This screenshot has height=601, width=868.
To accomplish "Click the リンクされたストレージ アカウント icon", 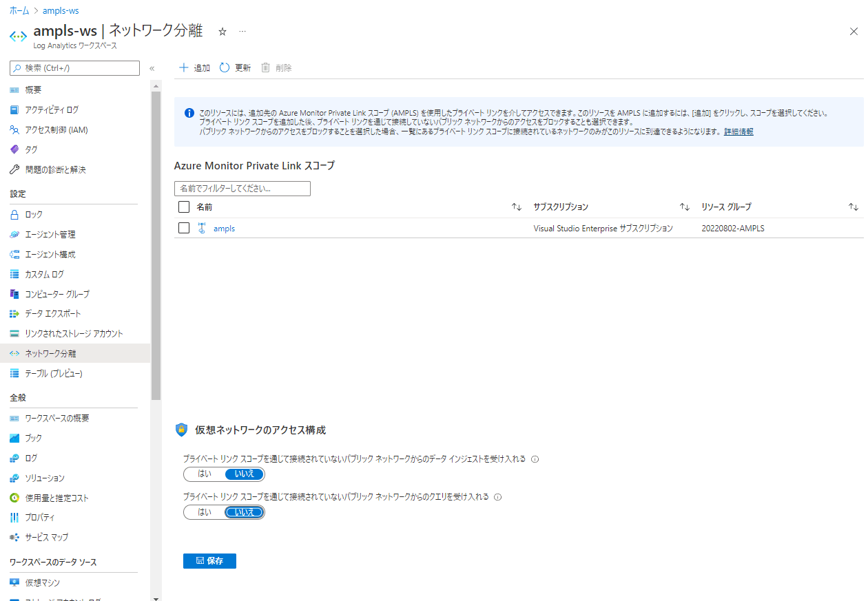I will (14, 334).
